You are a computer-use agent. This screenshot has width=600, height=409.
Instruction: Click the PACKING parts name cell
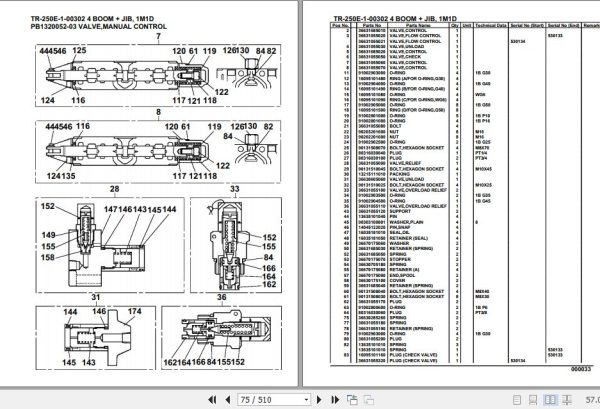tap(399, 174)
